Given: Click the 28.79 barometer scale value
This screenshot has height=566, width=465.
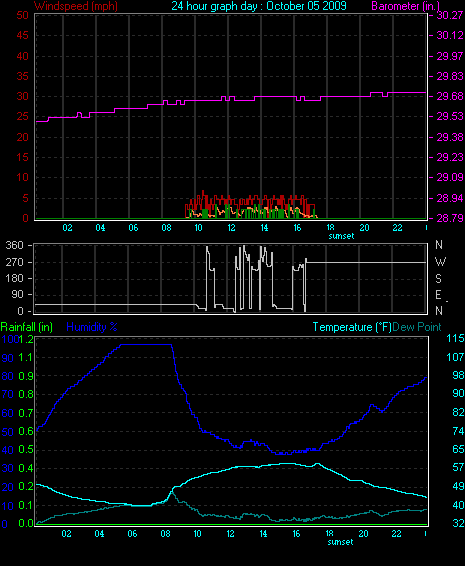Looking at the screenshot, I should pos(450,218).
